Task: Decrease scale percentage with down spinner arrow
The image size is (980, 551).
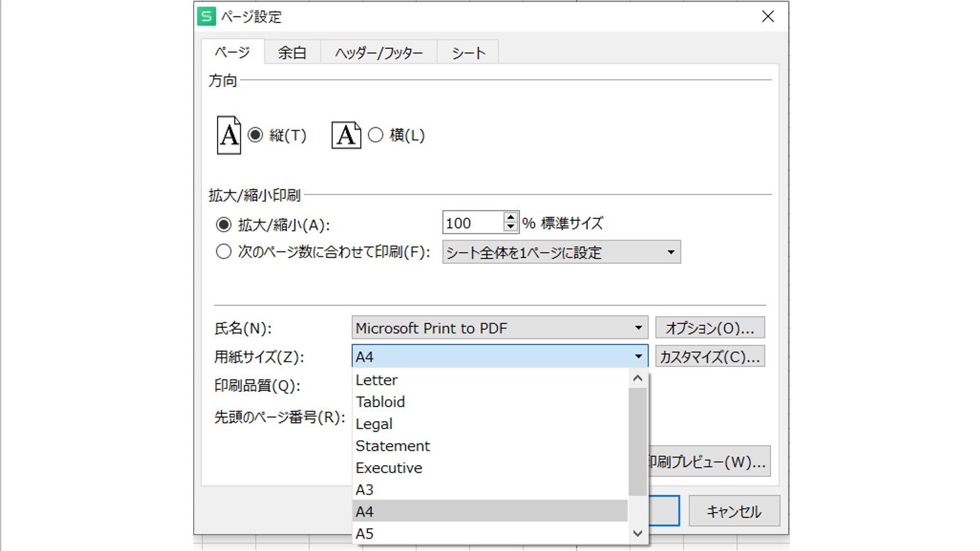Action: [x=510, y=228]
